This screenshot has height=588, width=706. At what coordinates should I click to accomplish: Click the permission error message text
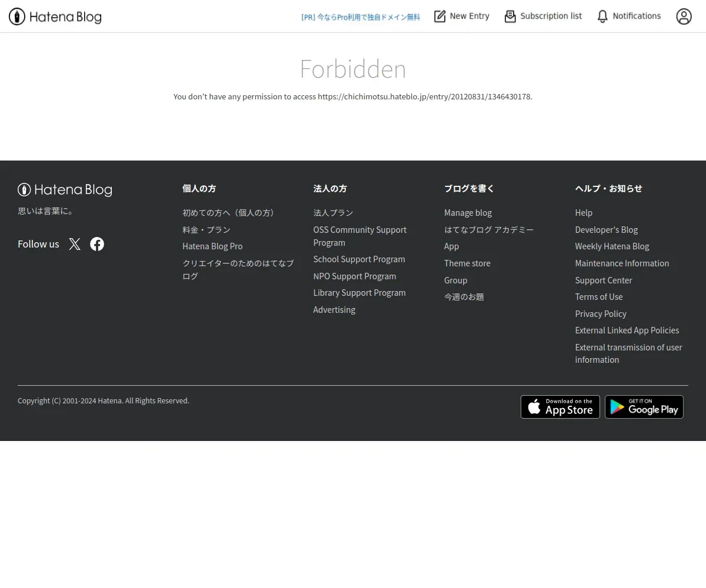pyautogui.click(x=353, y=96)
